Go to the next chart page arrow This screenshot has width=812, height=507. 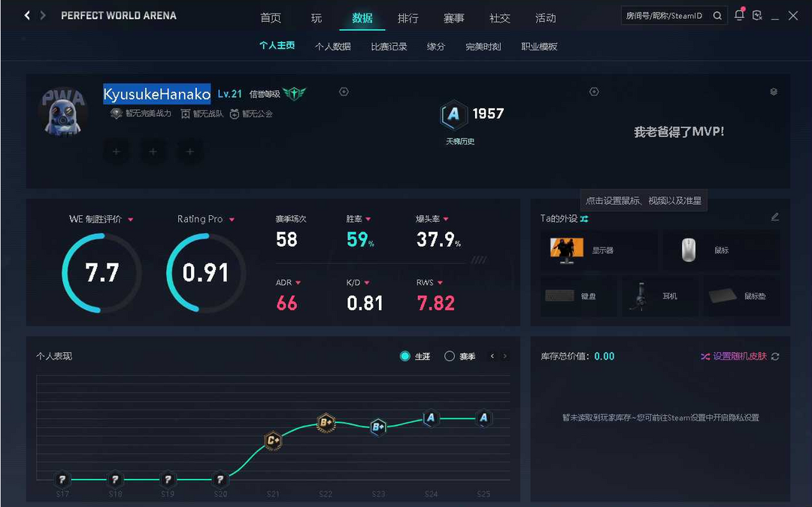[x=505, y=357]
